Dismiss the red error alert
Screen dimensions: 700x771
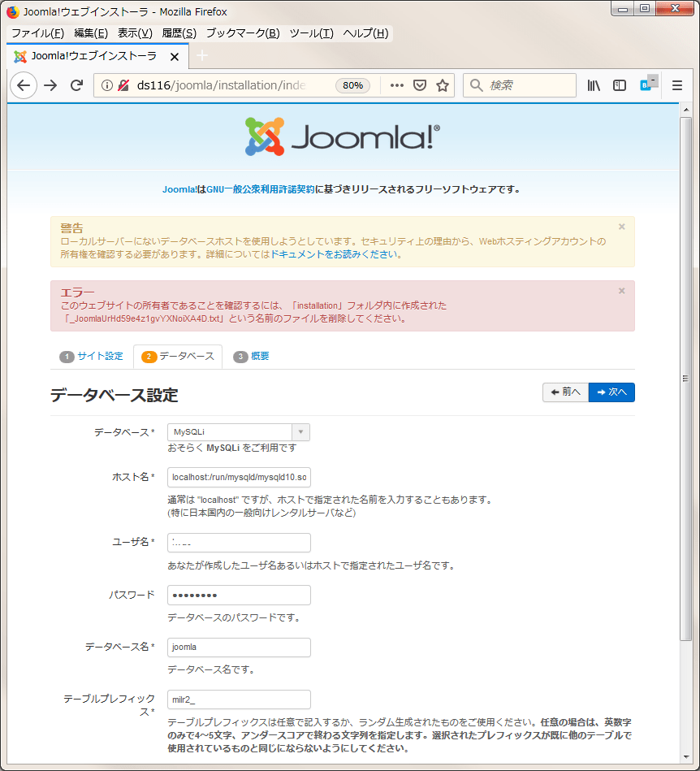(622, 291)
